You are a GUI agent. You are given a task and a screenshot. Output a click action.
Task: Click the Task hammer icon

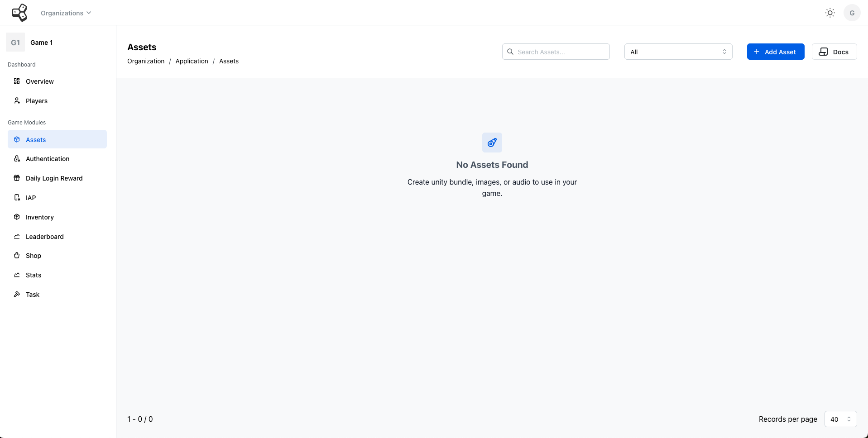17,294
